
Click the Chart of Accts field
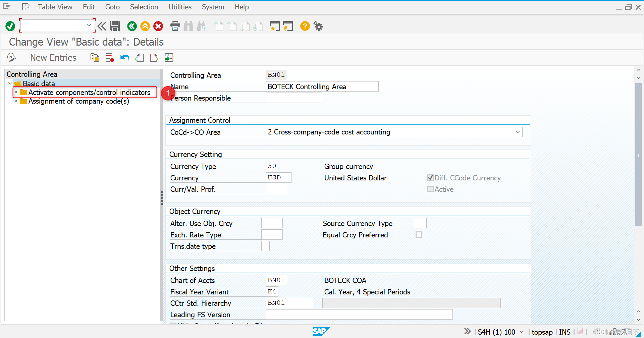pos(276,280)
